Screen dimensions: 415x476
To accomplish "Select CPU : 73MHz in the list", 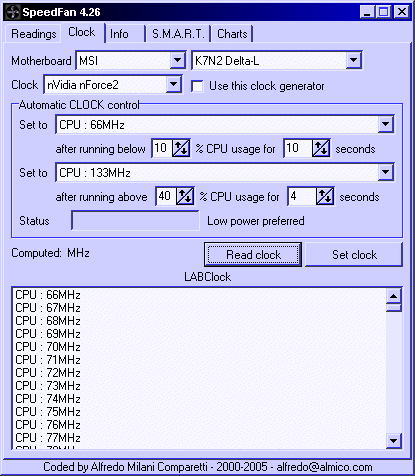I will (200, 386).
